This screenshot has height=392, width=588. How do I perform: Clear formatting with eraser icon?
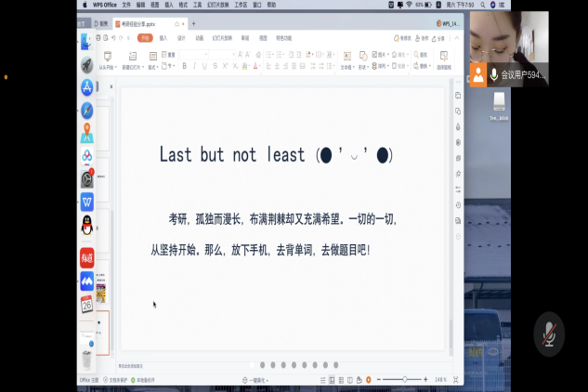[258, 55]
